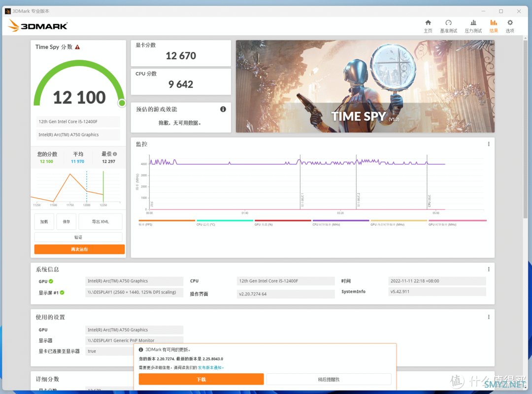This screenshot has height=394, width=532.
Task: Toggle the 帧率 (FPS) legend item
Action: click(x=167, y=223)
